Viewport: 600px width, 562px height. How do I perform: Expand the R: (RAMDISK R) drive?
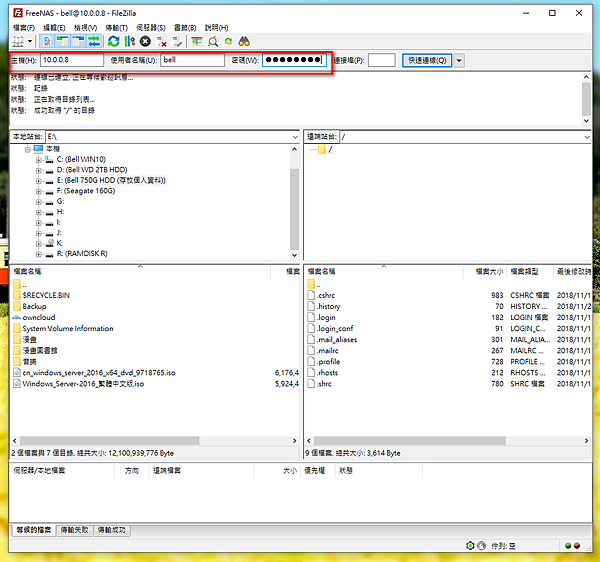tap(38, 254)
